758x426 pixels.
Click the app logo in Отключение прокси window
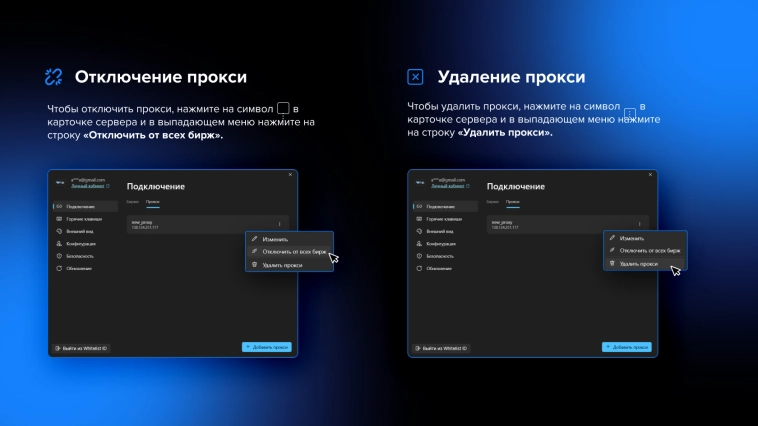point(60,183)
